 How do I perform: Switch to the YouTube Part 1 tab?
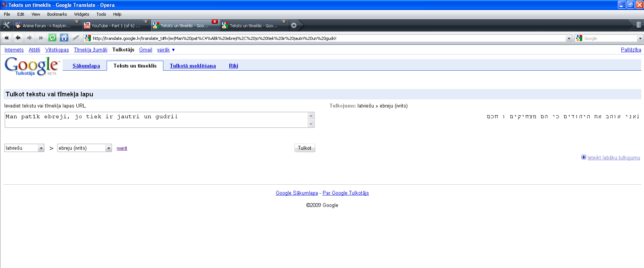(x=116, y=26)
